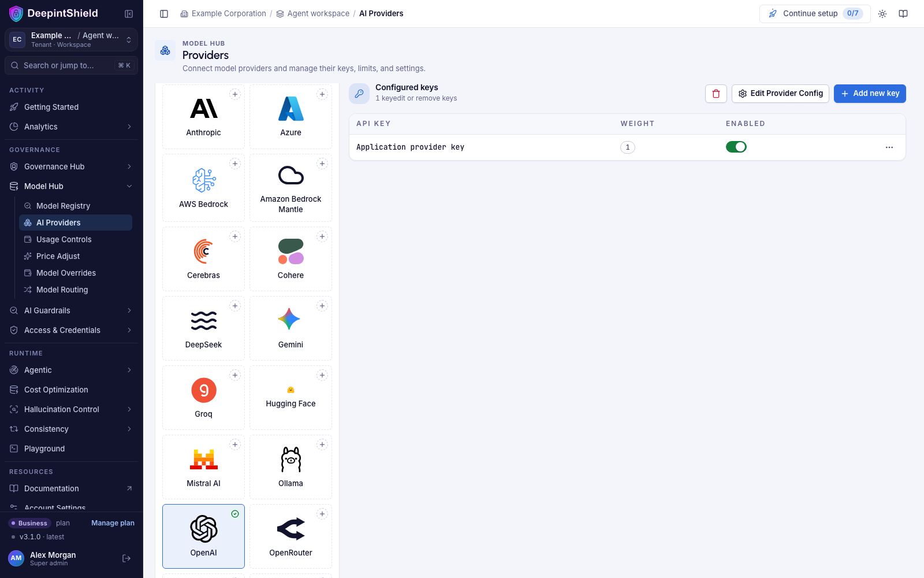Expand Access & Credentials section
924x578 pixels.
click(72, 330)
